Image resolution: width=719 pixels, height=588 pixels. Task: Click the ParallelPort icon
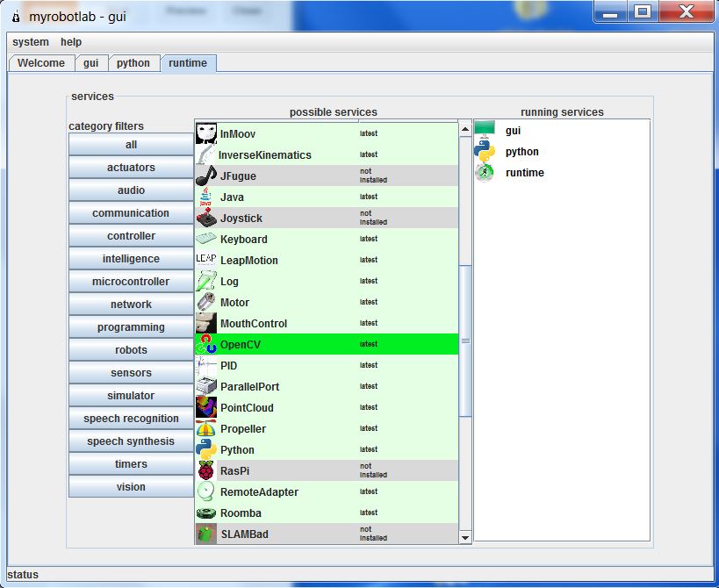pyautogui.click(x=206, y=386)
